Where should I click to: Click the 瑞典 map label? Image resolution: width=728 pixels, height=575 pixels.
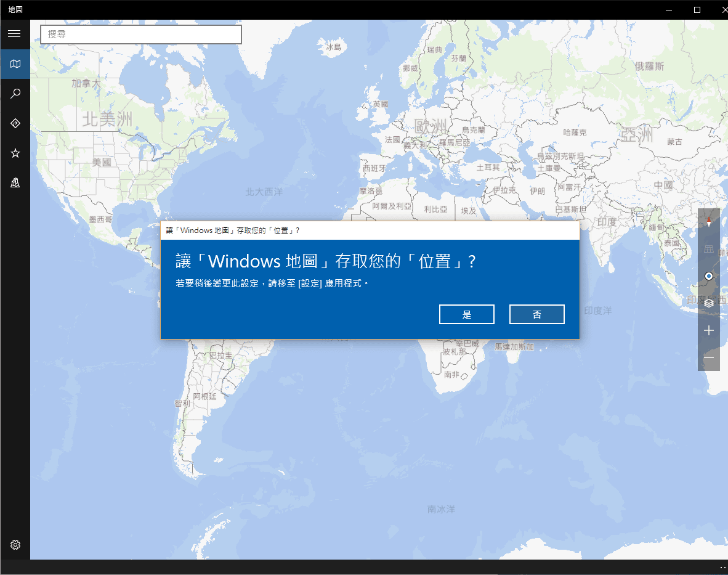point(435,50)
